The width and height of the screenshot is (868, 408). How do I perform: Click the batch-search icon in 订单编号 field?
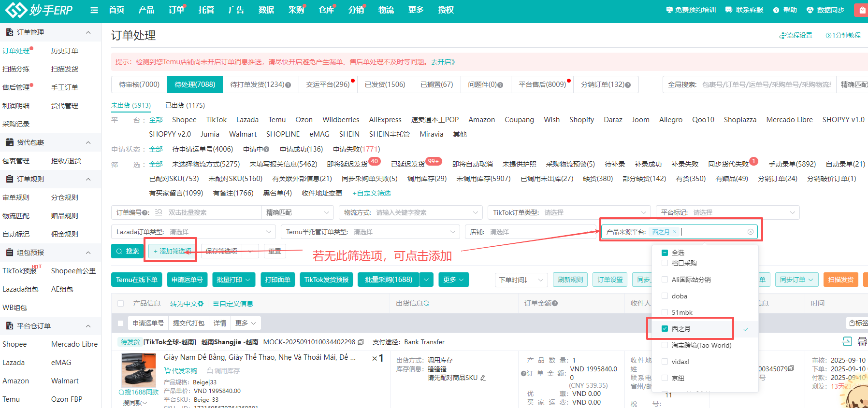pos(159,212)
